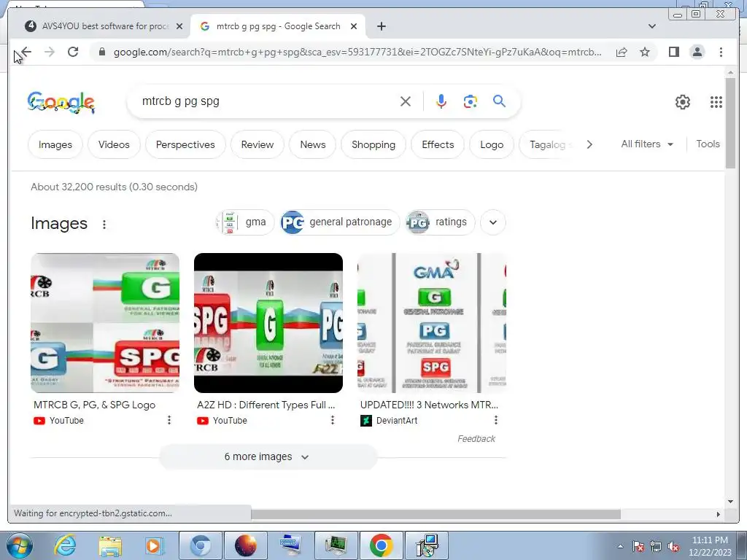Filter results by Review

[x=258, y=144]
